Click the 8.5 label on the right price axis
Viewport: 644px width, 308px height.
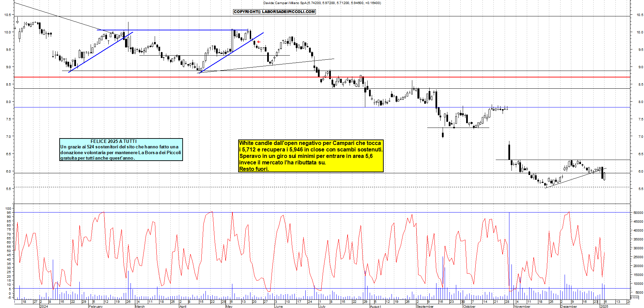click(641, 84)
